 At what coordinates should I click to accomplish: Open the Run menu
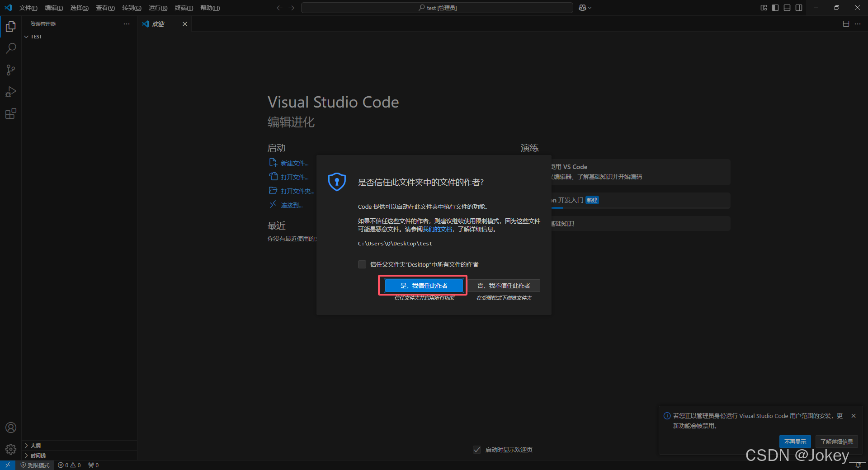click(x=158, y=8)
